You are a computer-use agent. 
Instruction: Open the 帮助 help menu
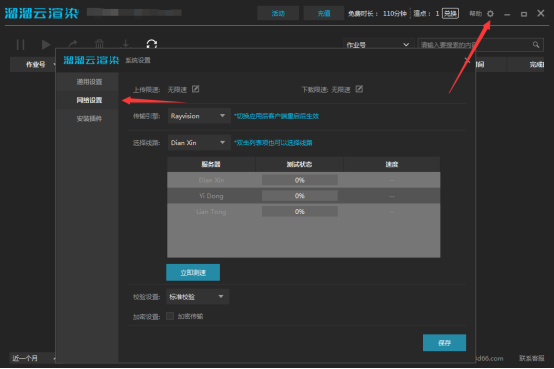(476, 13)
